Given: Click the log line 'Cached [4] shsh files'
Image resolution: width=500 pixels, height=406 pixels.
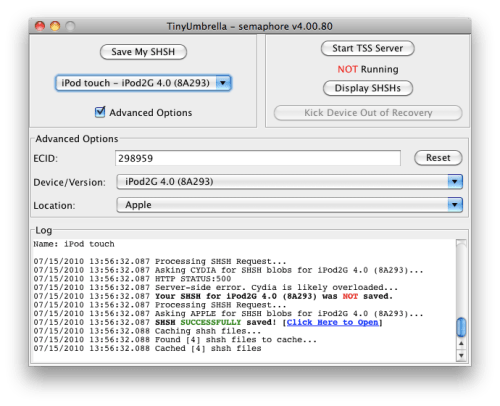Looking at the screenshot, I should click(147, 348).
